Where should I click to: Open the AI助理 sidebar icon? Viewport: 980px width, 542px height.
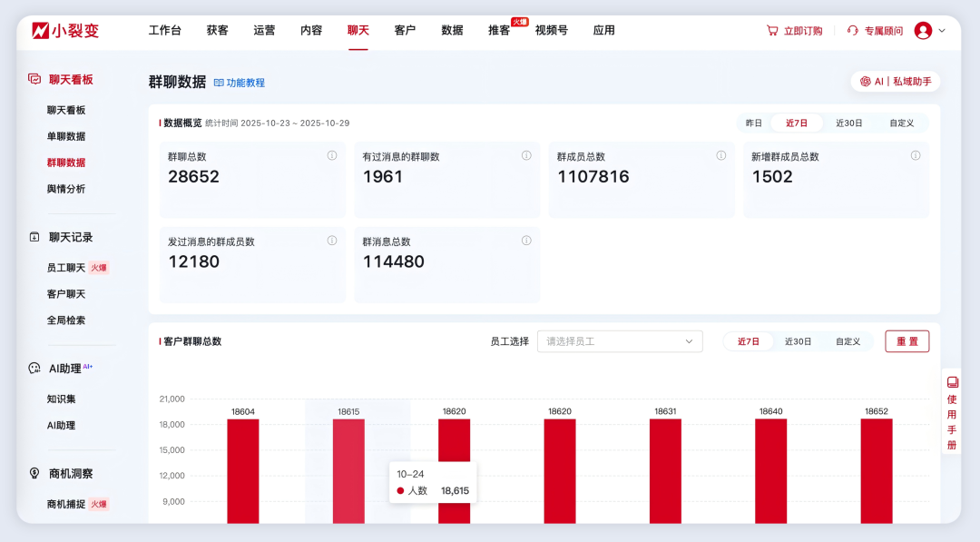34,369
